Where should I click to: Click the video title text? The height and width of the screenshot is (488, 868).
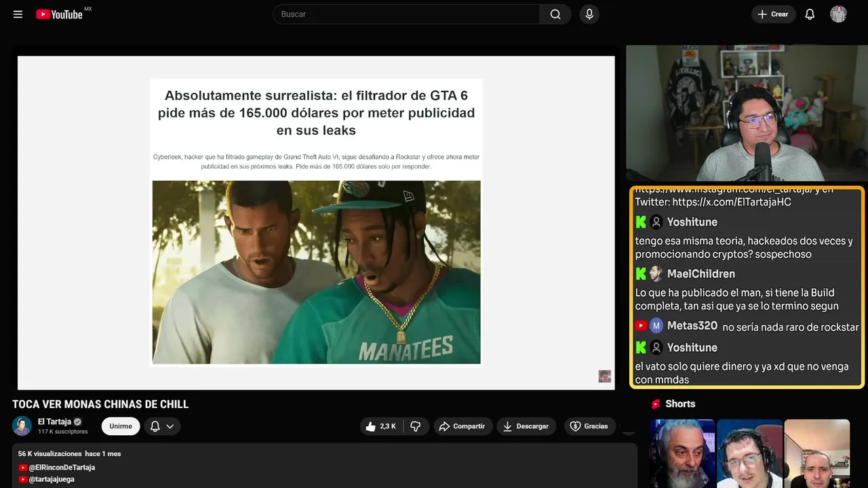[100, 404]
